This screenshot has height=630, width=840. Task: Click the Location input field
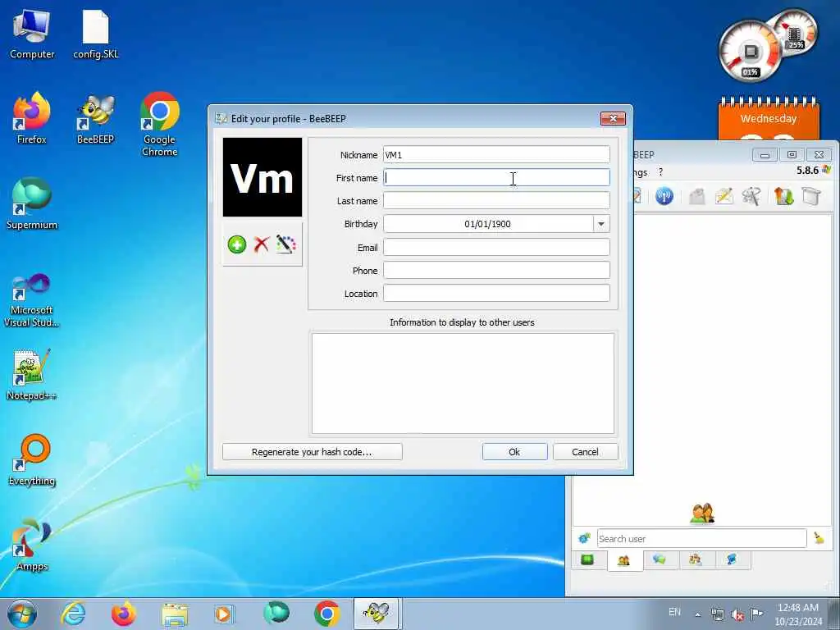click(496, 293)
